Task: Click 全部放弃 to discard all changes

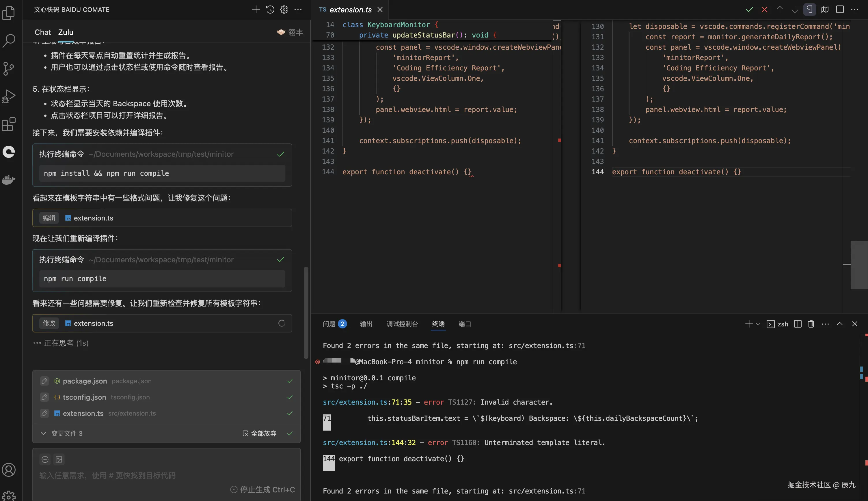Action: [x=260, y=433]
